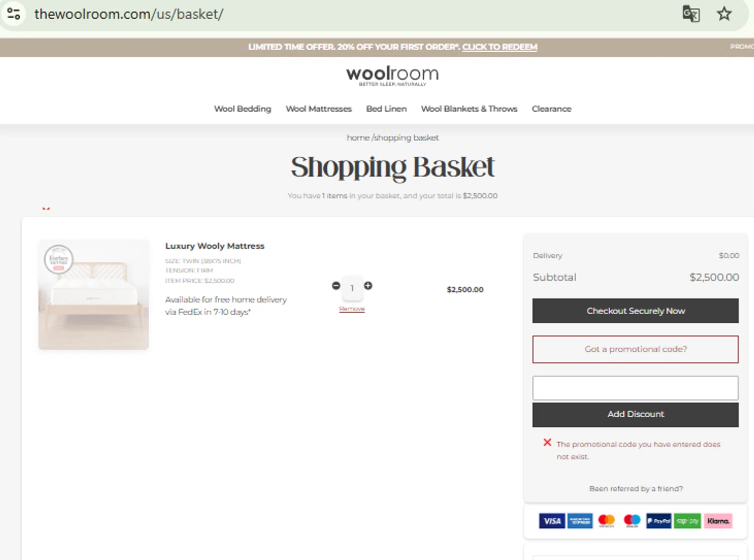The image size is (754, 560).
Task: Click the translate page icon
Action: (x=691, y=14)
